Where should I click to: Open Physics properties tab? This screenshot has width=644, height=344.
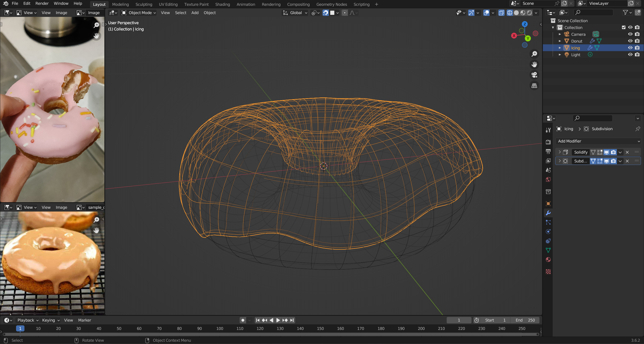point(548,232)
